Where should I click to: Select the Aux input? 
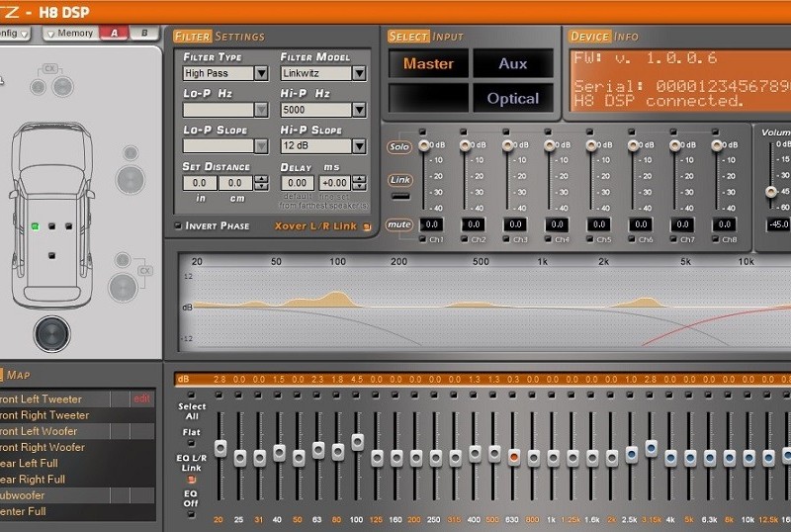click(512, 63)
